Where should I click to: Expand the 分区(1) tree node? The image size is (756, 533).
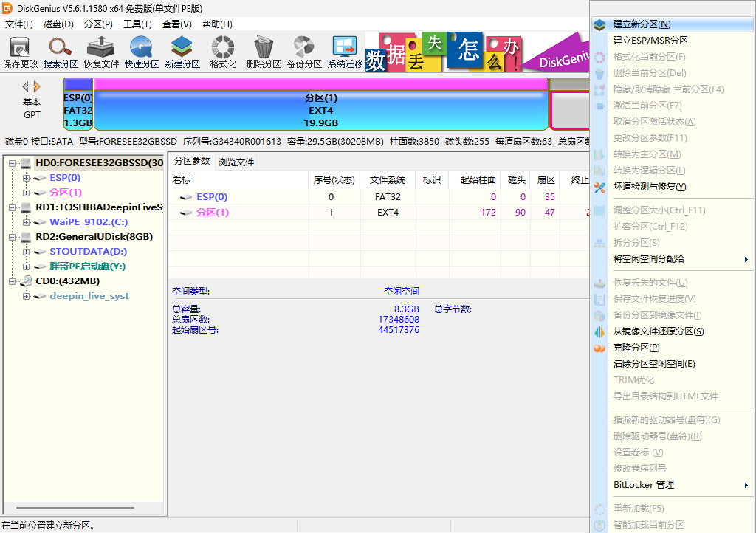(26, 193)
